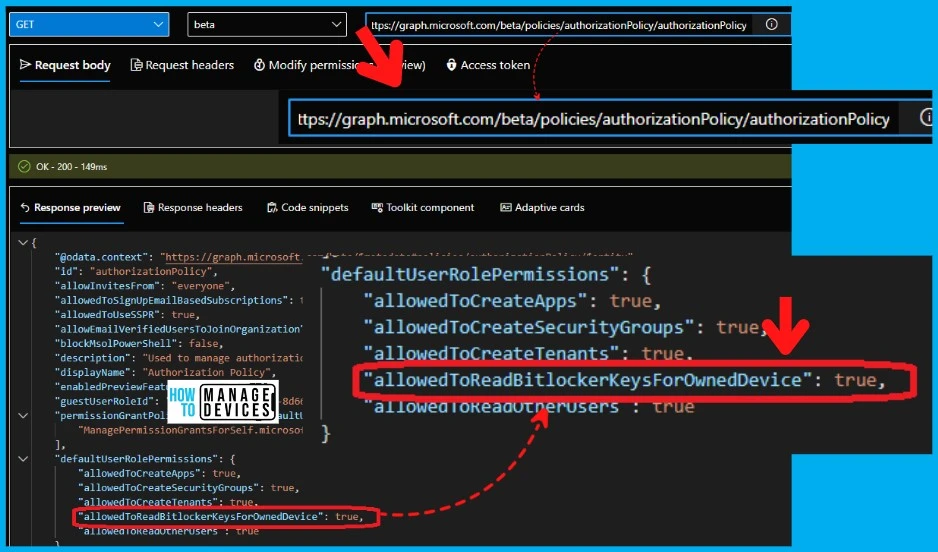The image size is (938, 552).
Task: Click the ManagePermissionGrantsForSelf entry
Action: [190, 430]
